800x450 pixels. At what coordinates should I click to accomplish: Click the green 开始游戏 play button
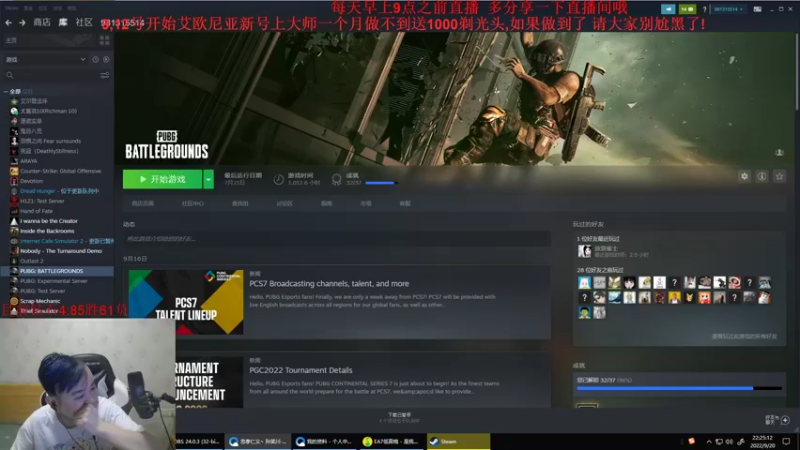[162, 179]
